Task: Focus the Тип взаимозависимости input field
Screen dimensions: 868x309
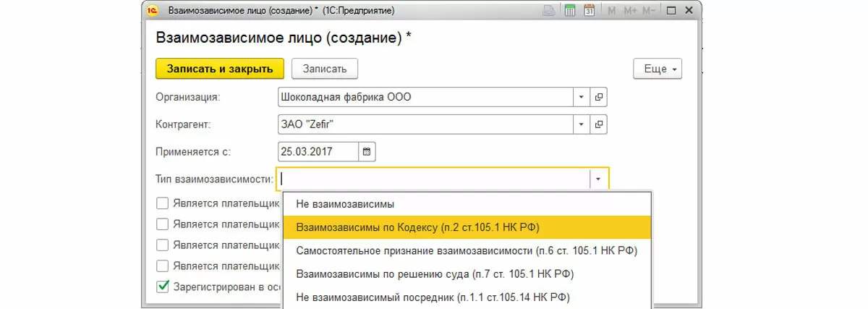Action: (x=433, y=178)
